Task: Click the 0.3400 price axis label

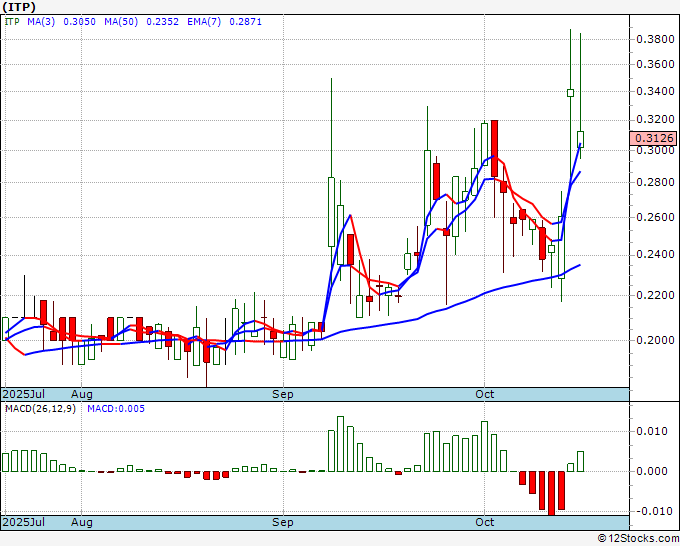Action: click(655, 91)
